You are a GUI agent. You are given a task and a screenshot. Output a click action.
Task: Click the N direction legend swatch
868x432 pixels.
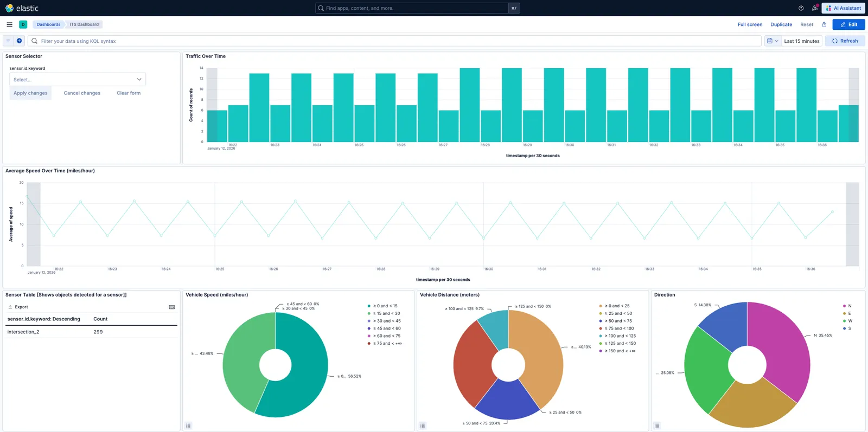click(844, 306)
